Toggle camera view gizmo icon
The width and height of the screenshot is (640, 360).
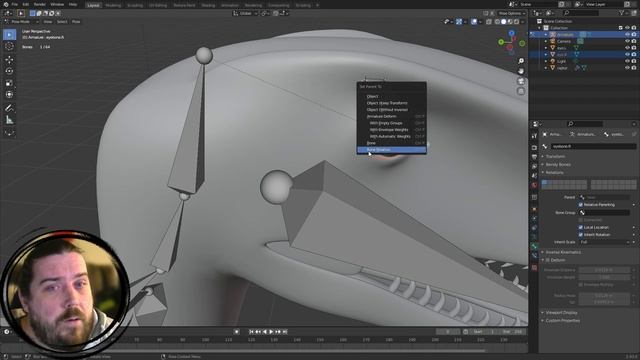point(521,81)
